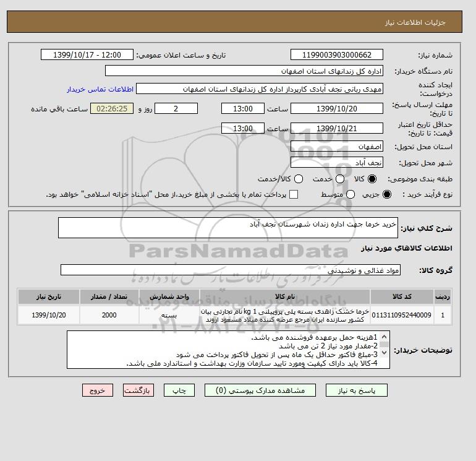Image resolution: width=476 pixels, height=461 pixels.
Task: Click the need number field 1199003903000662
Action: pos(337,54)
